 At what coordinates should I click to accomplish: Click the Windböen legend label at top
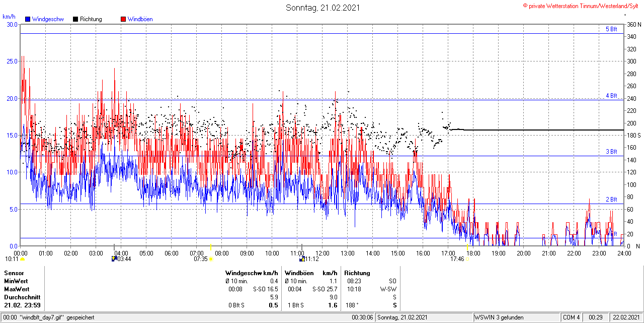point(140,19)
